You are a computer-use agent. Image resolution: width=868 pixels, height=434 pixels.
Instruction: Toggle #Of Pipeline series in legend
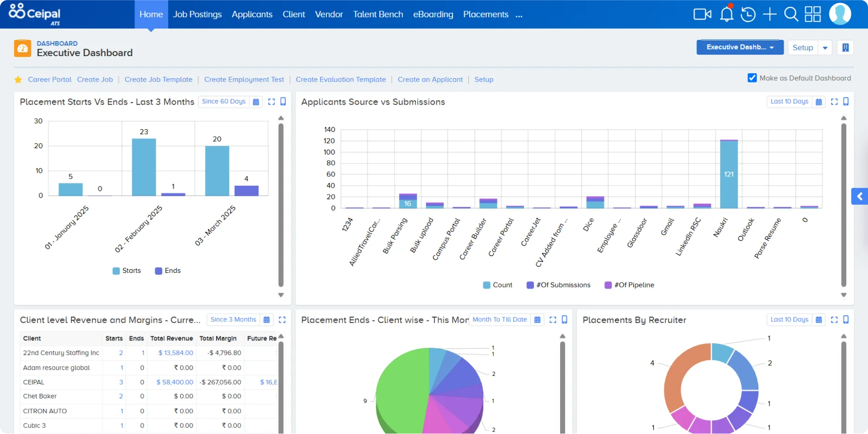point(629,285)
